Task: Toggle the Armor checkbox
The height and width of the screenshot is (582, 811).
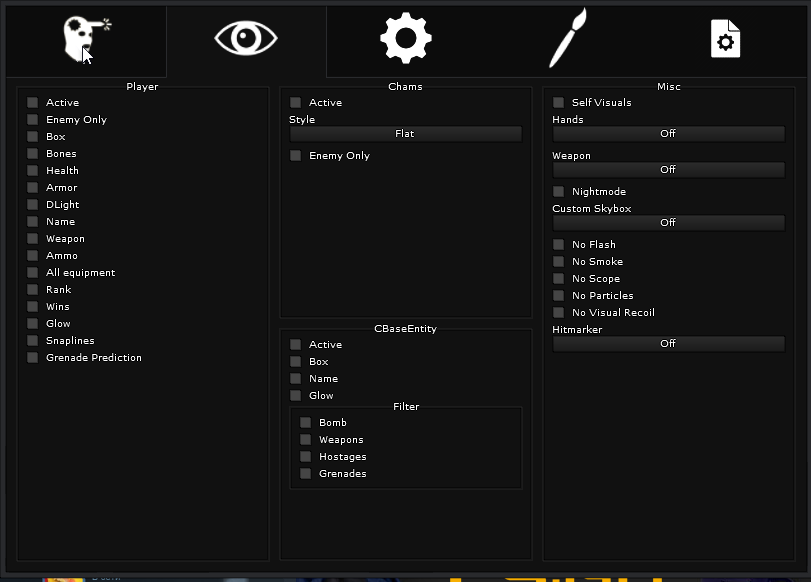Action: pyautogui.click(x=33, y=187)
